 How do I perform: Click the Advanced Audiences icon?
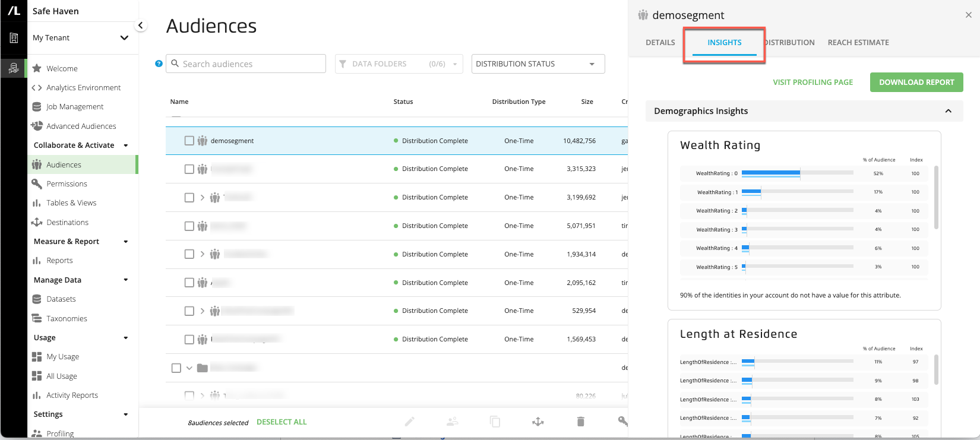[x=37, y=126]
